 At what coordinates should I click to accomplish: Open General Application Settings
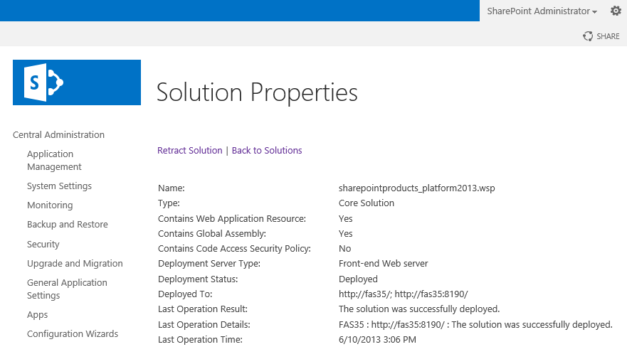click(67, 289)
